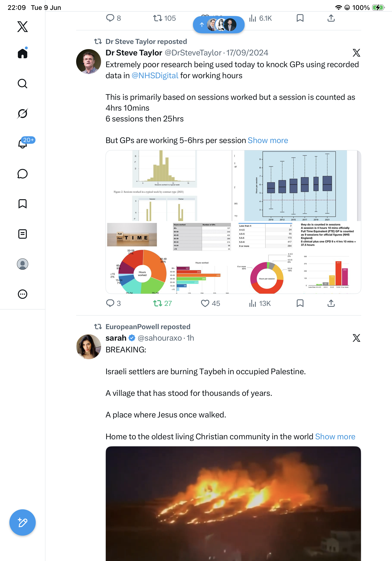Open Bookmarks in the sidebar

pyautogui.click(x=23, y=204)
